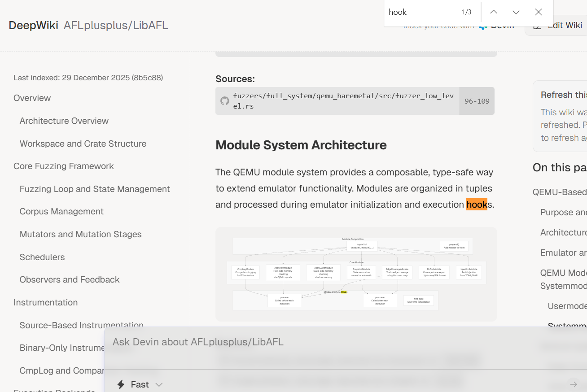Select Overview in the sidebar
This screenshot has height=392, width=587.
point(32,98)
